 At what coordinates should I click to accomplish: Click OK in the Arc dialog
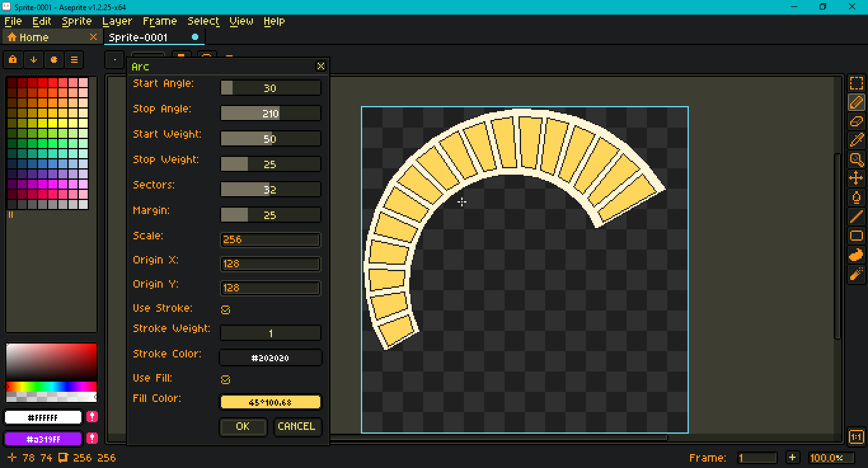[243, 427]
